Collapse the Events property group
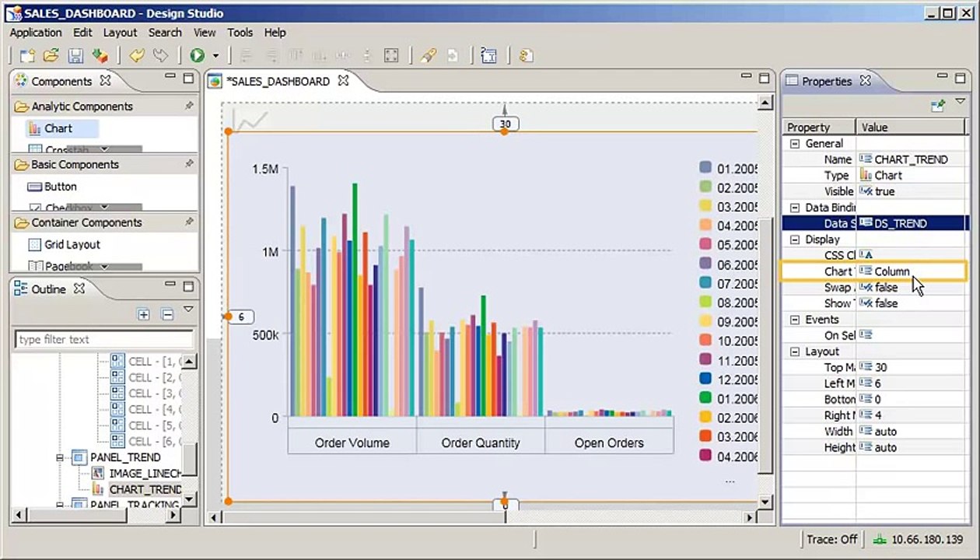980x560 pixels. coord(795,320)
